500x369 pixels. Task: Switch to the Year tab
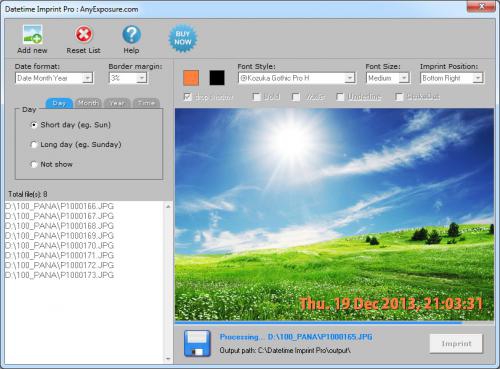click(117, 103)
